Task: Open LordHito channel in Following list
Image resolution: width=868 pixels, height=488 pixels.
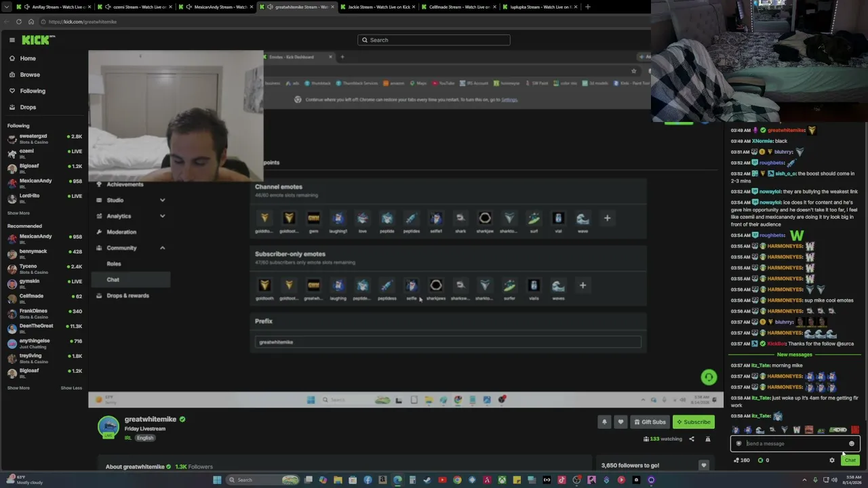Action: [x=43, y=197]
